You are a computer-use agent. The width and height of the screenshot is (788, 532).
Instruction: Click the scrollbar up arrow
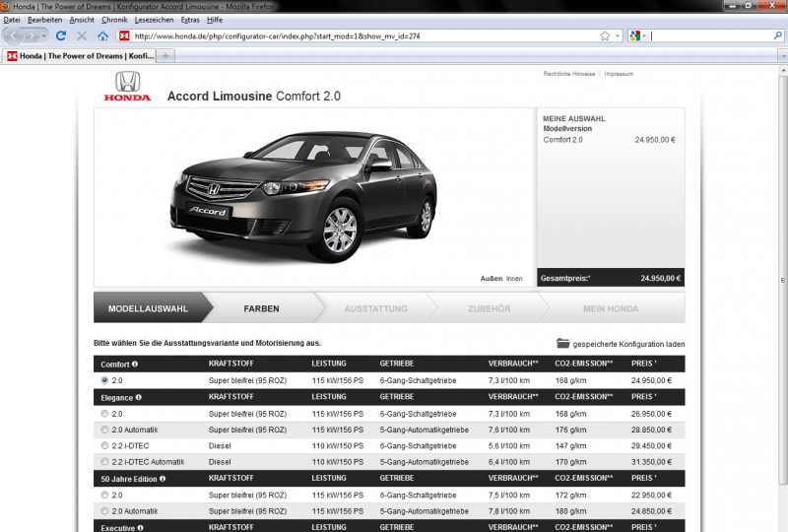click(783, 71)
